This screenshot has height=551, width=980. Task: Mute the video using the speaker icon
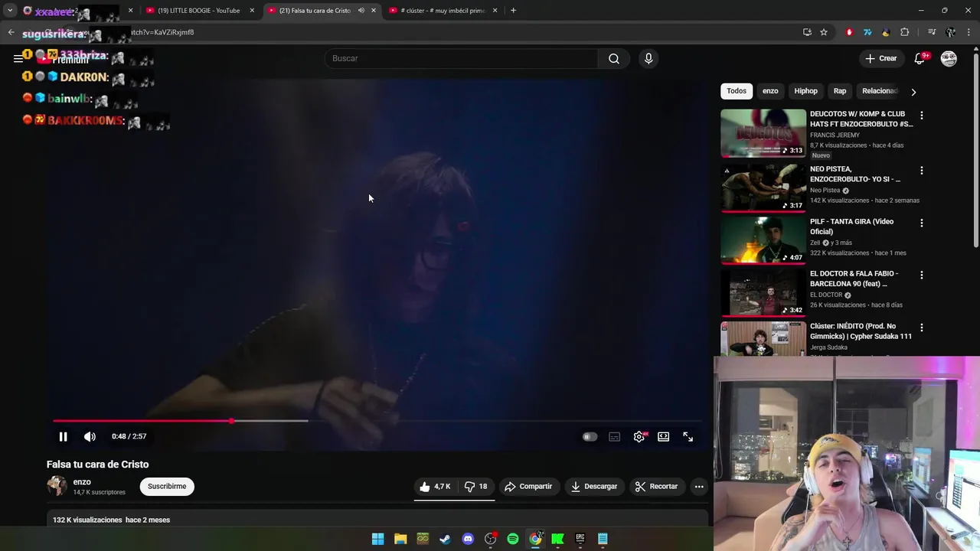pyautogui.click(x=90, y=437)
